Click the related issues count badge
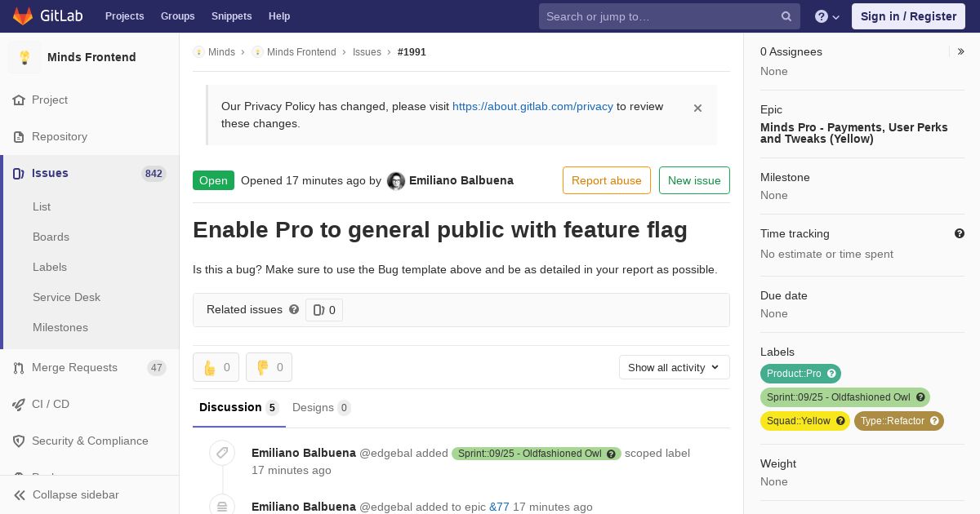The height and width of the screenshot is (514, 980). pyautogui.click(x=324, y=310)
